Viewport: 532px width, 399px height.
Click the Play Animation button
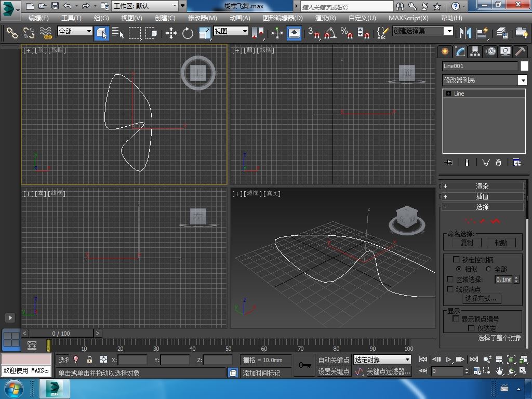448,360
